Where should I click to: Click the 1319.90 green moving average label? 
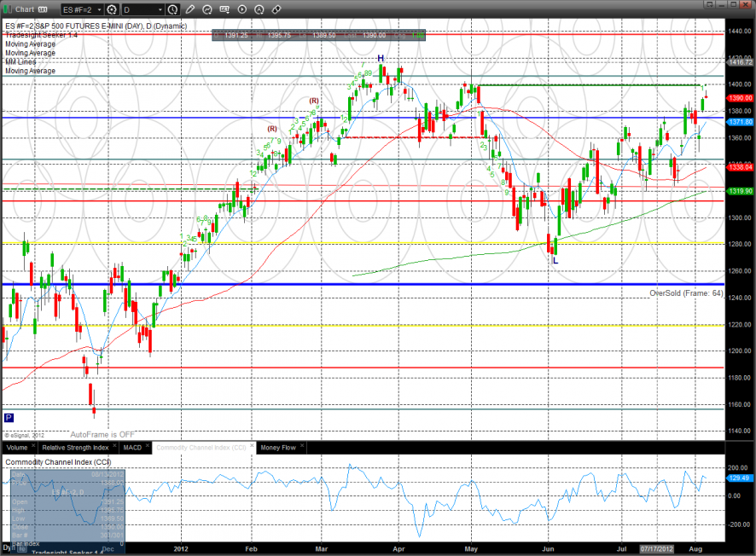coord(740,191)
